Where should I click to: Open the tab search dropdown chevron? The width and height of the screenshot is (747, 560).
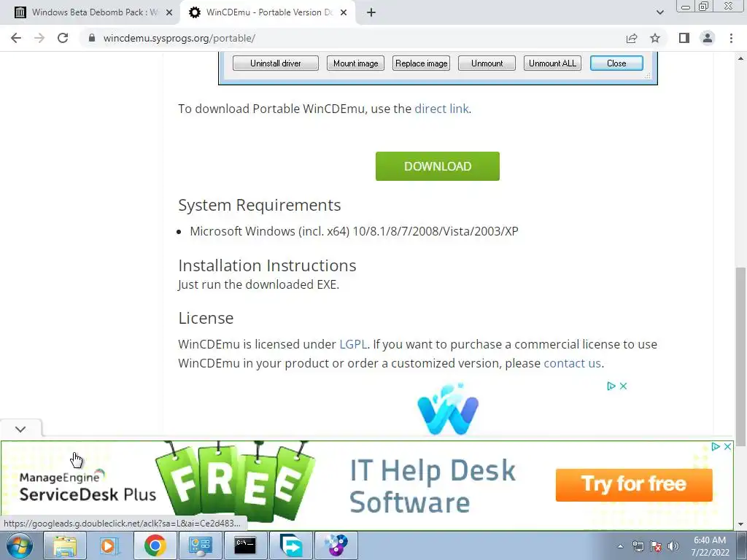[x=659, y=12]
